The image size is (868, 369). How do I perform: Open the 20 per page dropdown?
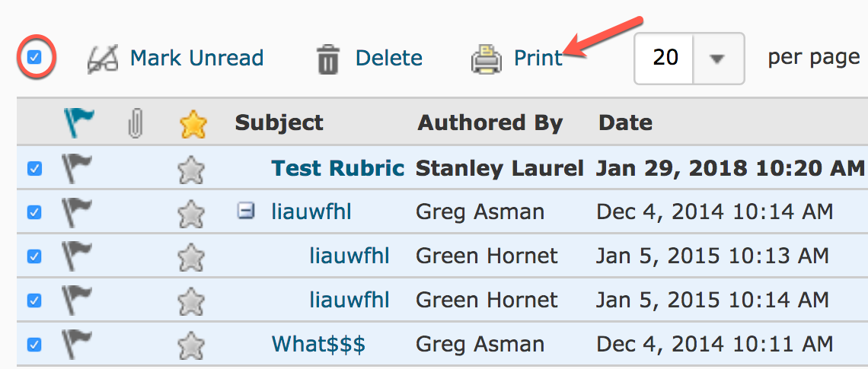(717, 59)
